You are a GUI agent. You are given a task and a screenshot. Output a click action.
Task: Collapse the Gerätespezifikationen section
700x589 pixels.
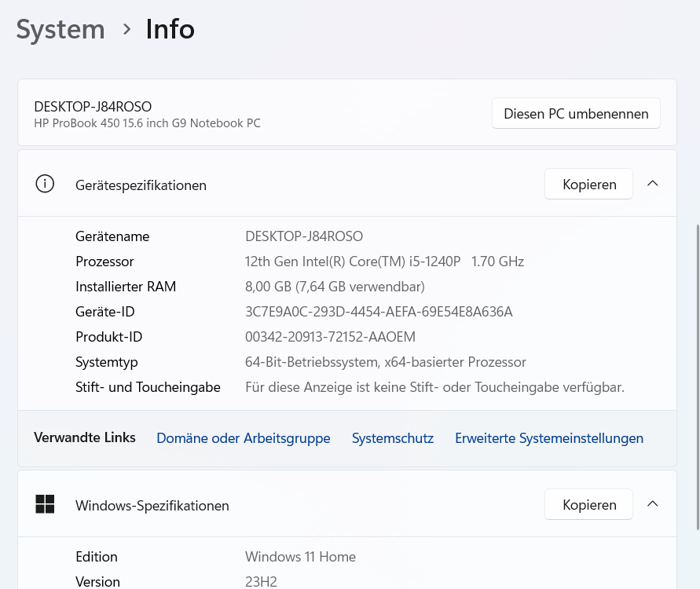coord(653,184)
